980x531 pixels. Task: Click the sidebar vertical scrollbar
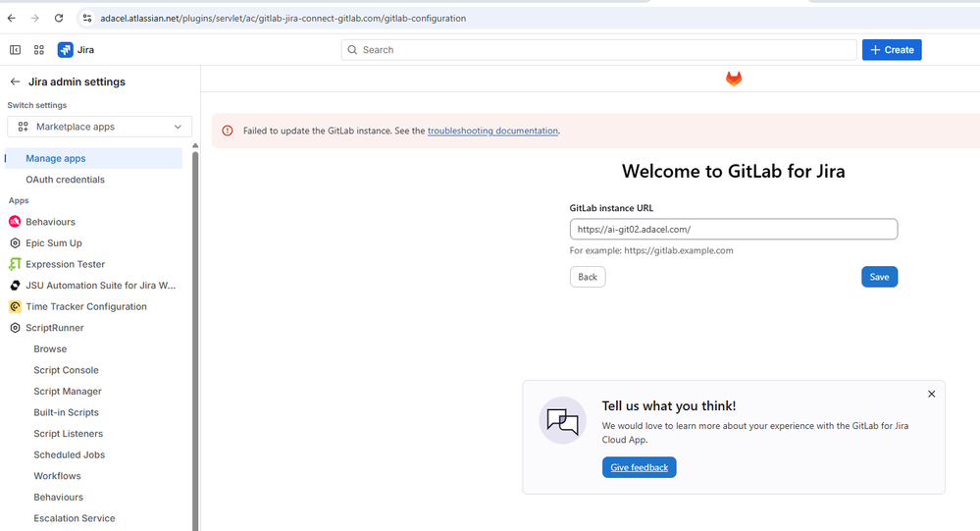(195, 341)
